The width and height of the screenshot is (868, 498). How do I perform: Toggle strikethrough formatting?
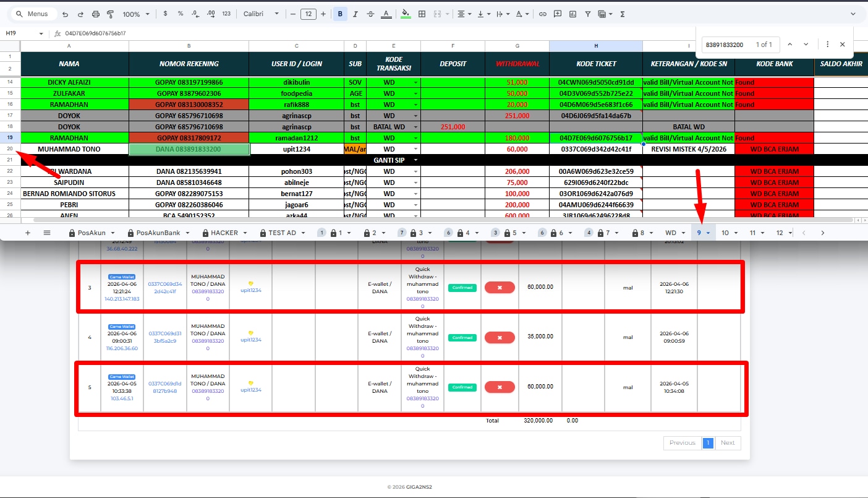pos(370,14)
